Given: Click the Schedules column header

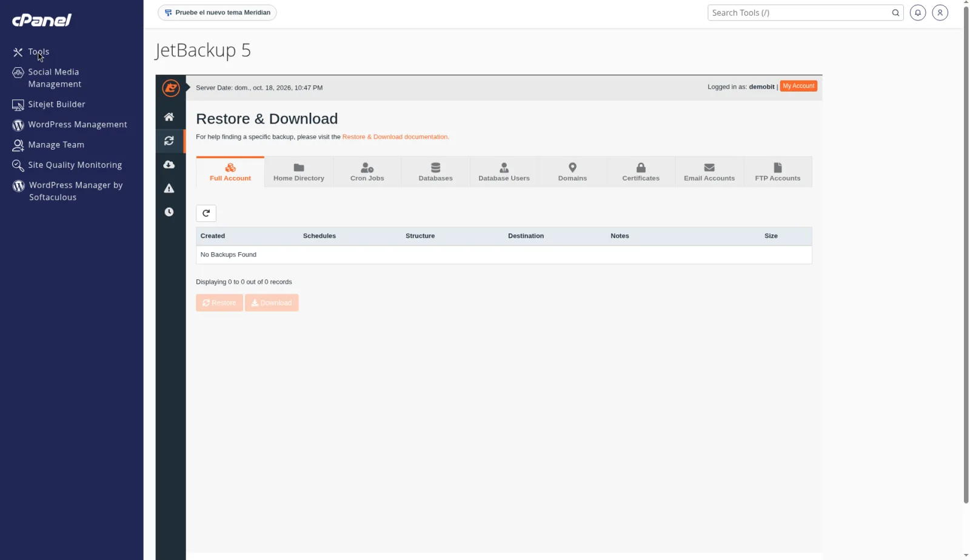Looking at the screenshot, I should point(319,236).
